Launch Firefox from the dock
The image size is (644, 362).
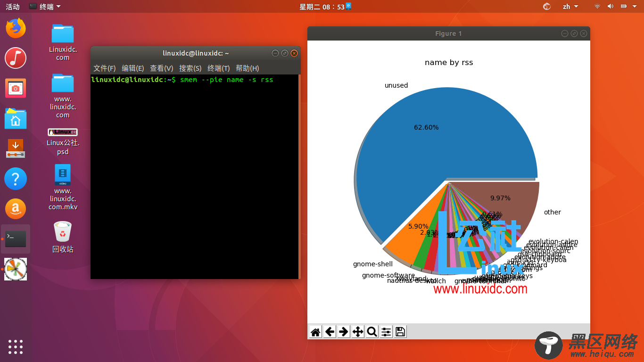coord(16,28)
